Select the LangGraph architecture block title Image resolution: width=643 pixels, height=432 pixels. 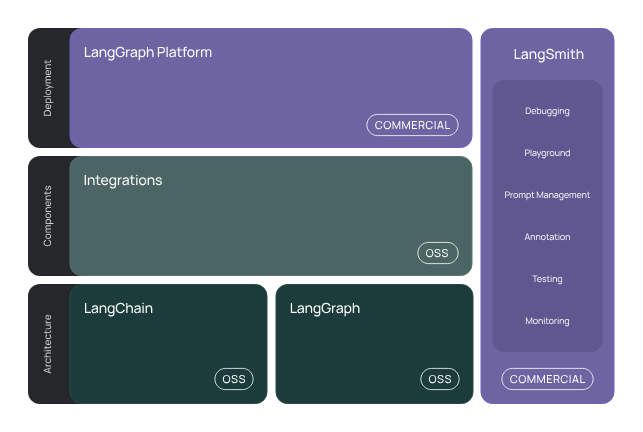[x=325, y=309]
